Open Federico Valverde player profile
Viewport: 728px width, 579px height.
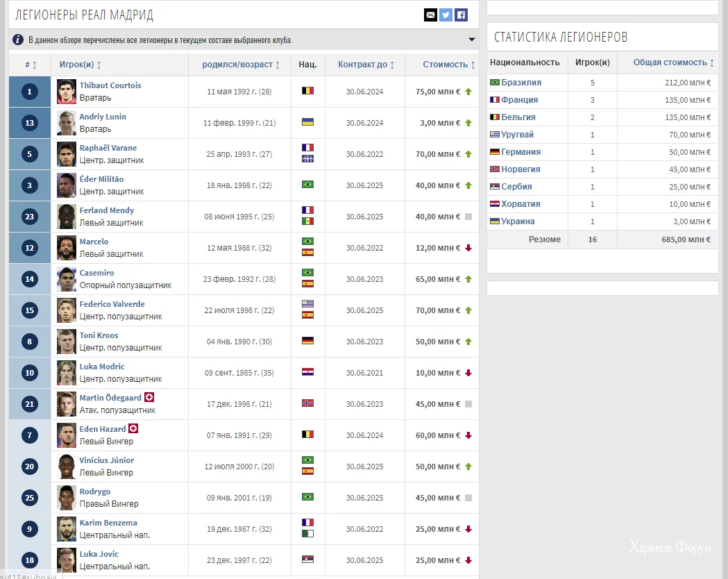[112, 304]
